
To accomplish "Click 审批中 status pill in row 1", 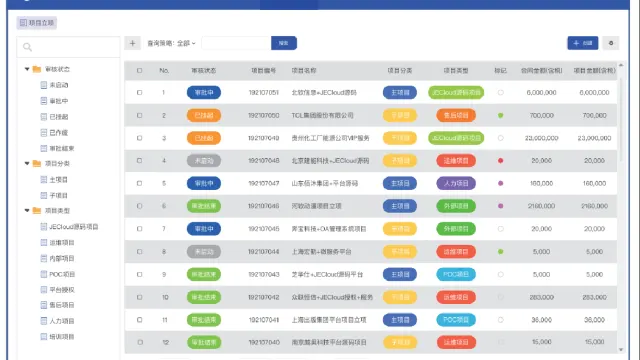I will (204, 93).
